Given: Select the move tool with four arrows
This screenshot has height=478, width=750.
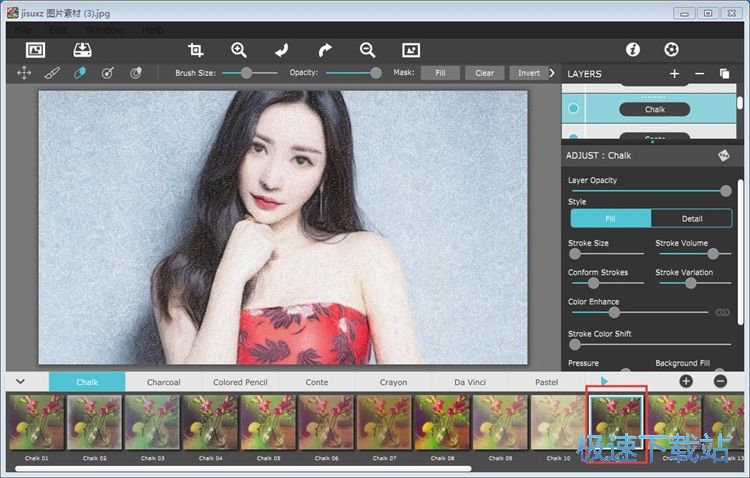Looking at the screenshot, I should click(24, 73).
